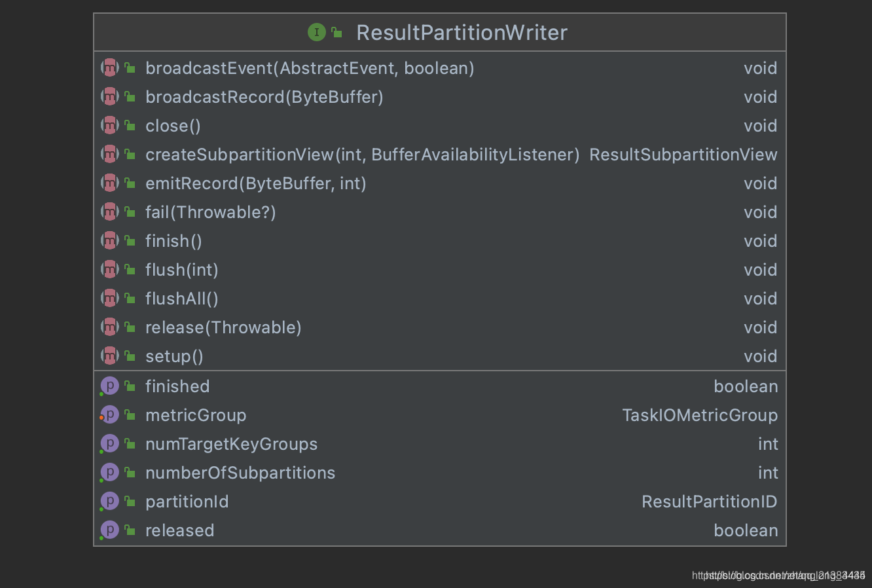Select the finish() method row

(440, 240)
